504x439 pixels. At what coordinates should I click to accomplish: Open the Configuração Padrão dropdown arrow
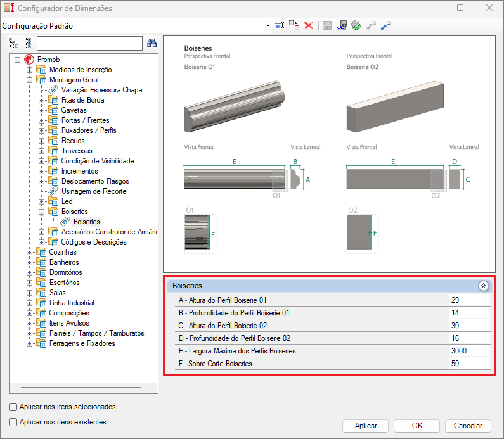click(268, 26)
